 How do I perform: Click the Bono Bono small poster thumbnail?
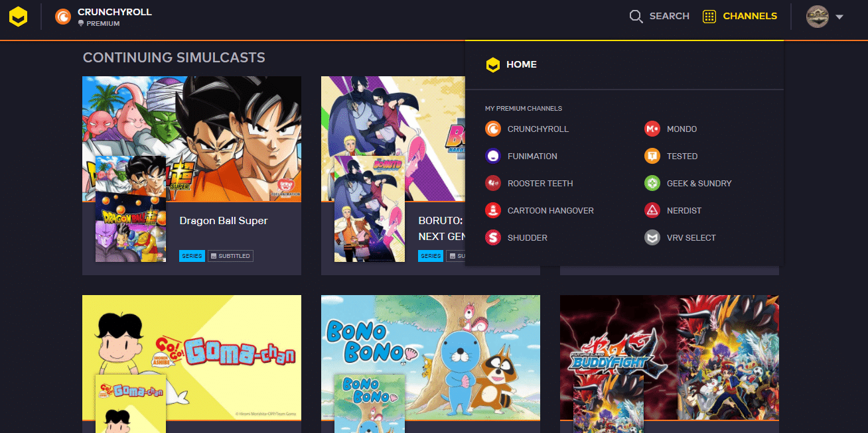(x=370, y=404)
